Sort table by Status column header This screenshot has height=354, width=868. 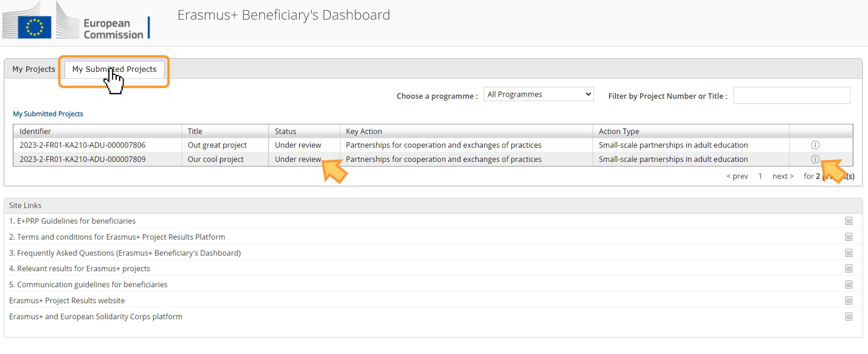pyautogui.click(x=304, y=131)
